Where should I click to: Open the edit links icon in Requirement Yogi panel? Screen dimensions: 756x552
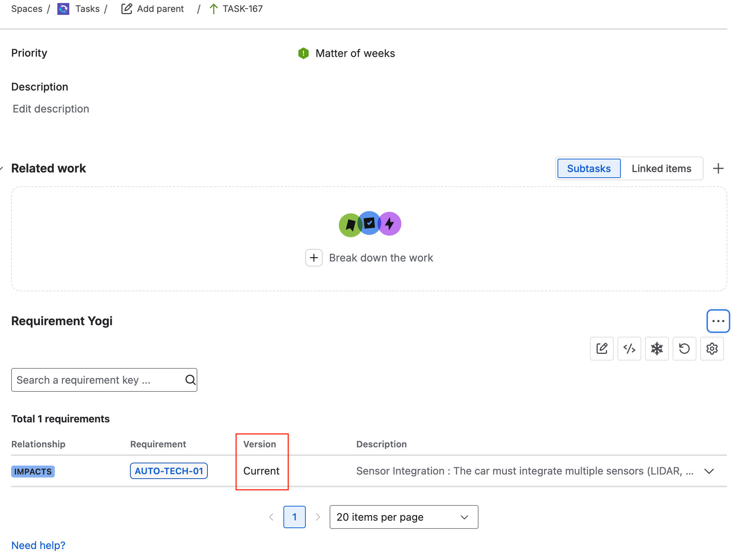(601, 349)
